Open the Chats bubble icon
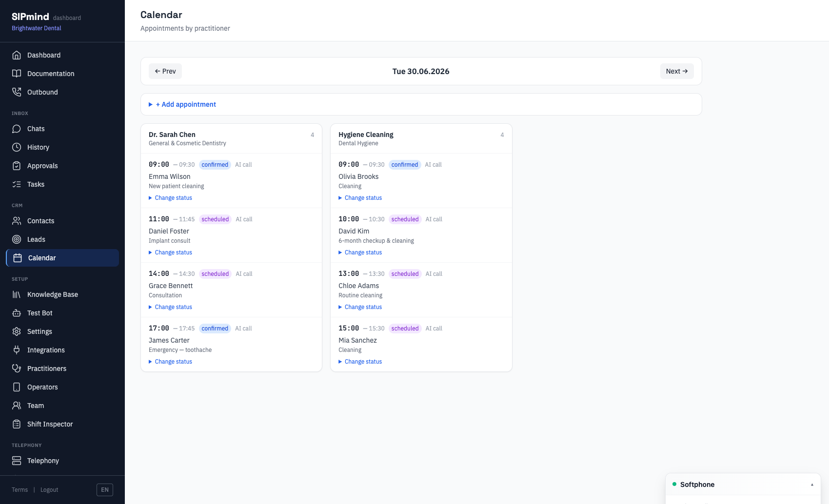 pyautogui.click(x=17, y=129)
